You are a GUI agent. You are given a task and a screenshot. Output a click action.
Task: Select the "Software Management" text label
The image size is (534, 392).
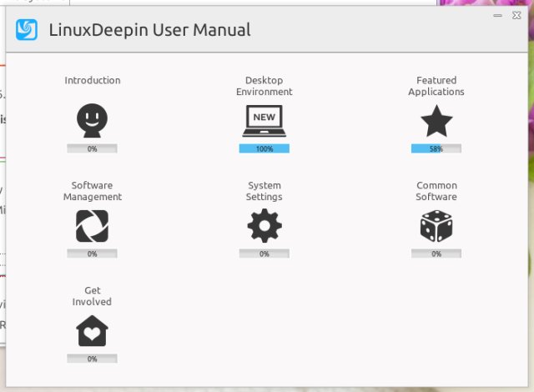[92, 191]
